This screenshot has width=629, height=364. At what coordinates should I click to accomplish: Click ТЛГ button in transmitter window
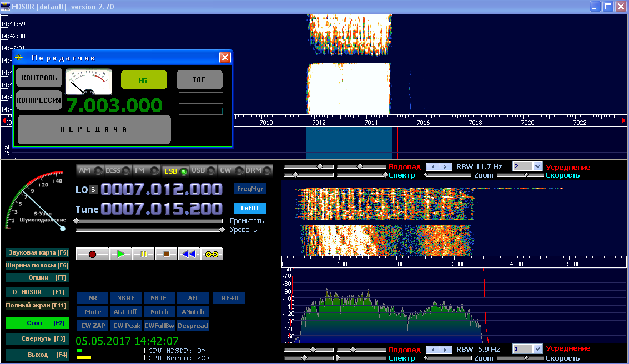click(199, 80)
